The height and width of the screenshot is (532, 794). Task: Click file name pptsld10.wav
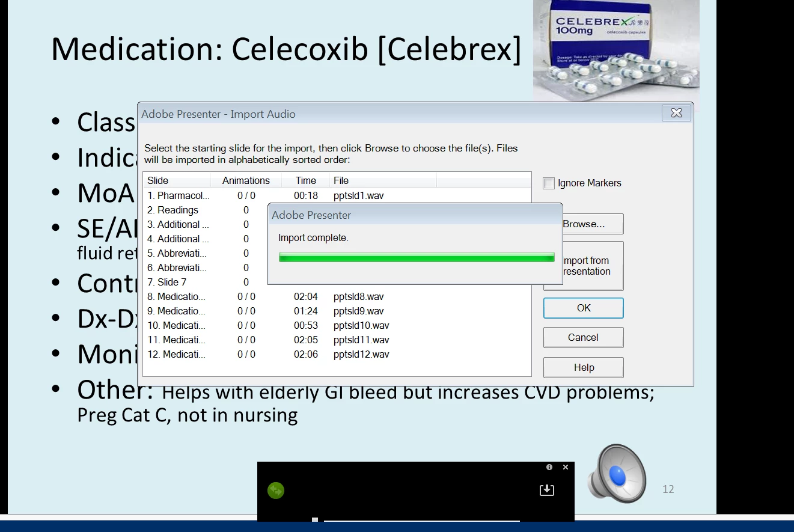[x=361, y=325]
